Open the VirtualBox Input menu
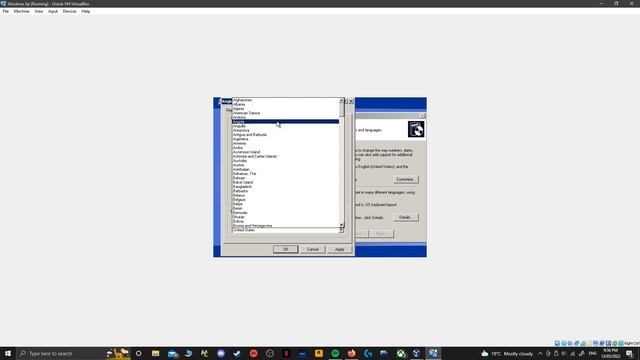This screenshot has width=640, height=360. pos(53,11)
